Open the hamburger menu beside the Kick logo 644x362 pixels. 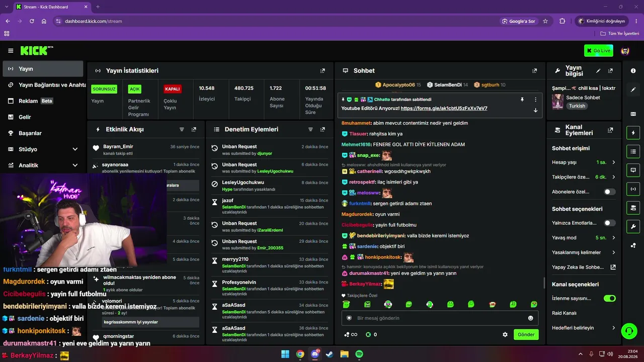(x=11, y=51)
